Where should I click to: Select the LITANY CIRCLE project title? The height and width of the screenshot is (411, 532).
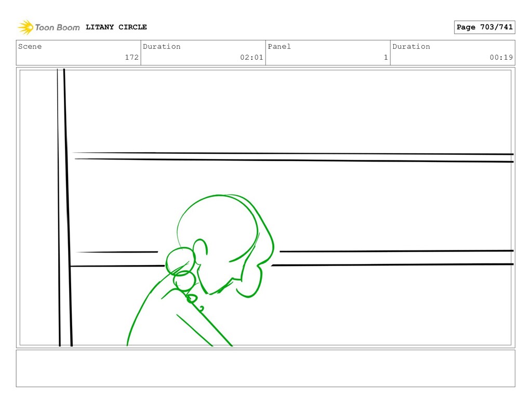[x=116, y=27]
